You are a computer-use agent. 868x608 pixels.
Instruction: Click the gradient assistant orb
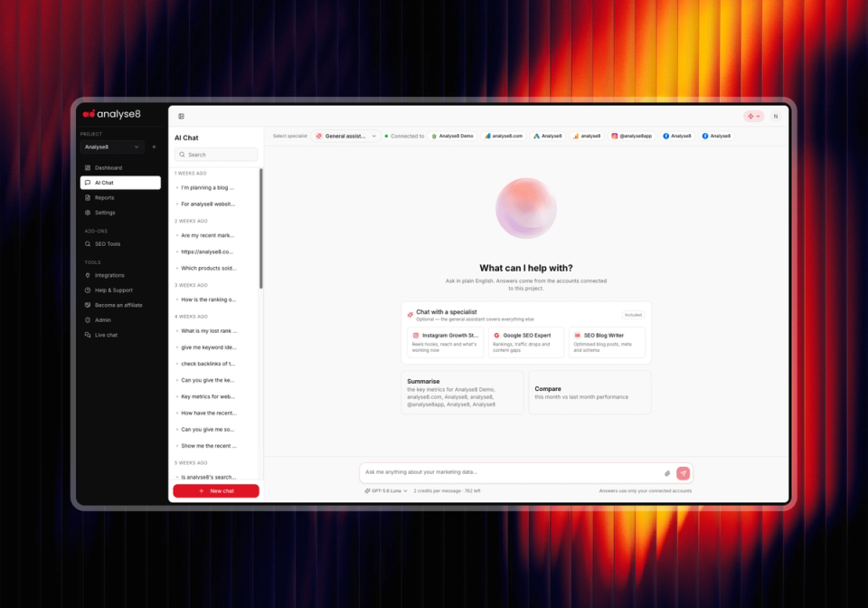(x=526, y=208)
